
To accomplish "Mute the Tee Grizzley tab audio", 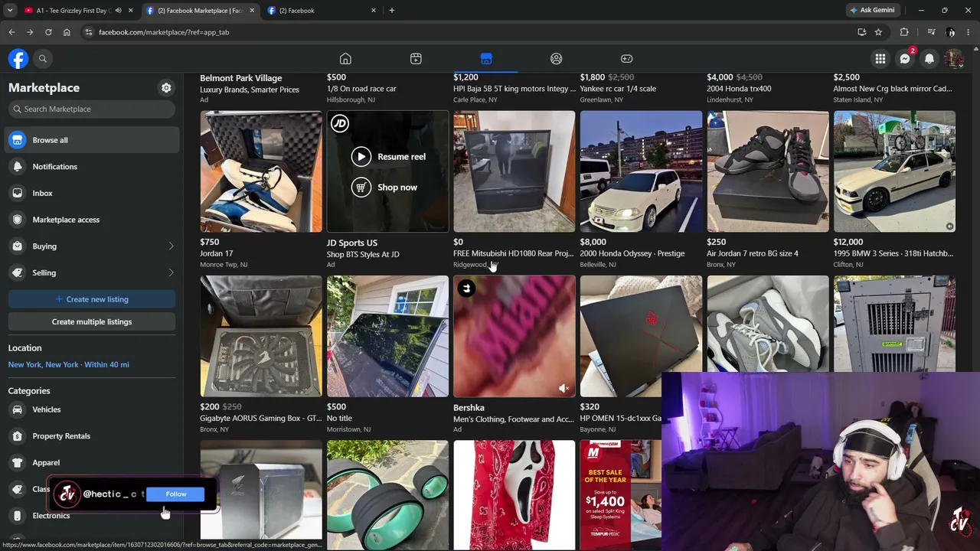I will (118, 11).
